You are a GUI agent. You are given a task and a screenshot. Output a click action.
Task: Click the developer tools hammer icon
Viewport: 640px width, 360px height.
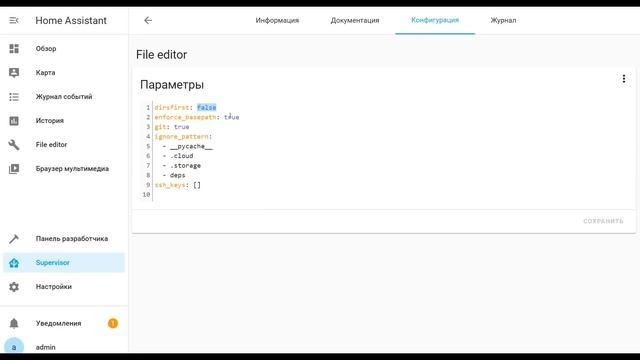point(14,239)
